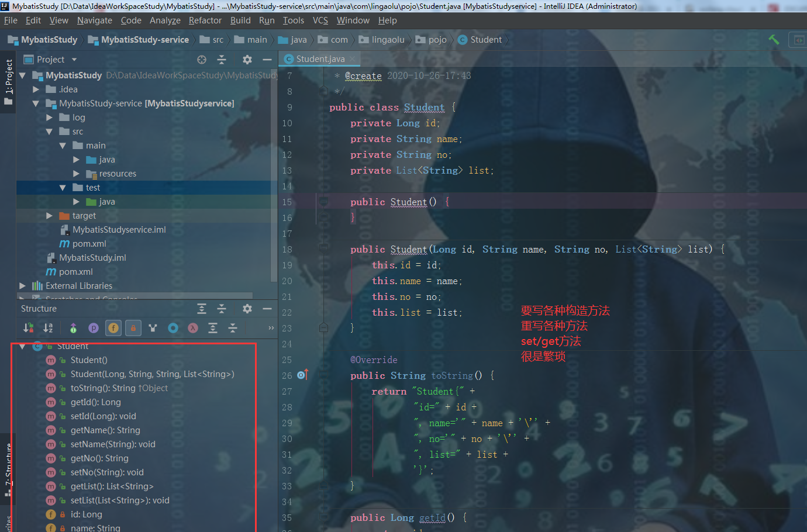Screen dimensions: 807x532
Task: Expand all from Structure panel header
Action: pyautogui.click(x=202, y=309)
